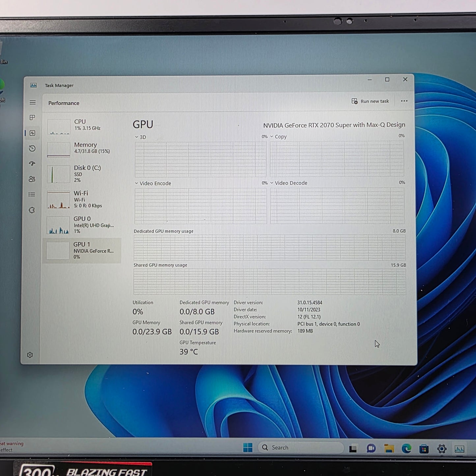
Task: Click the GPU 0 mini graph thumbnail
Action: 58,225
